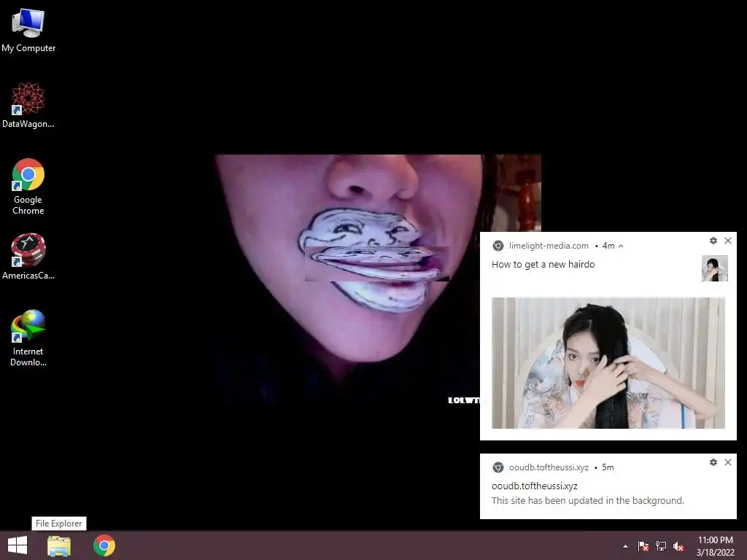Open the Action Center flag tray icon

pos(643,545)
